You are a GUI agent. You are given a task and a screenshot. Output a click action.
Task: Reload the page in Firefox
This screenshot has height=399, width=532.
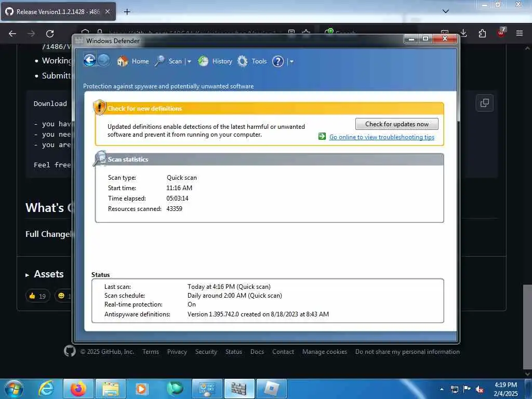click(x=50, y=34)
